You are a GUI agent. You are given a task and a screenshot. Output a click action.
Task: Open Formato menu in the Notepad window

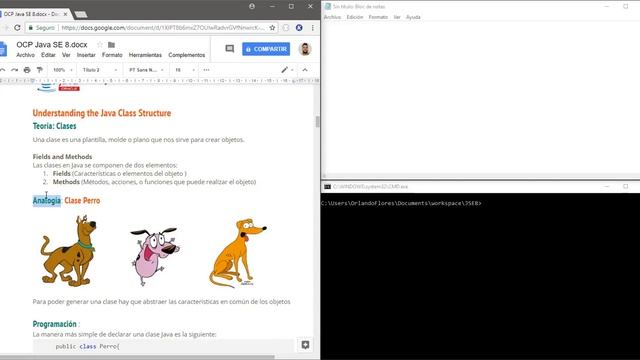click(378, 17)
